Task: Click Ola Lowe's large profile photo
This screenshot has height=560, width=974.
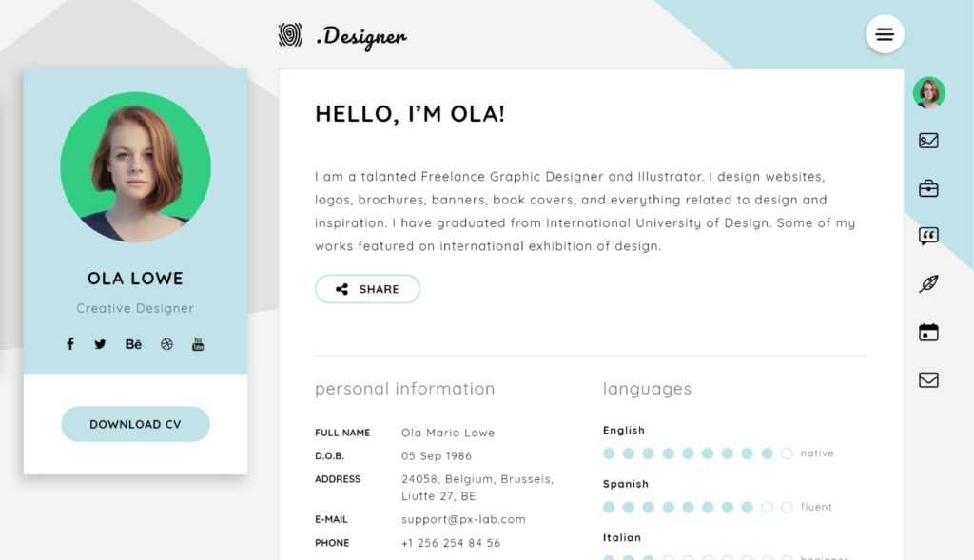Action: [135, 167]
